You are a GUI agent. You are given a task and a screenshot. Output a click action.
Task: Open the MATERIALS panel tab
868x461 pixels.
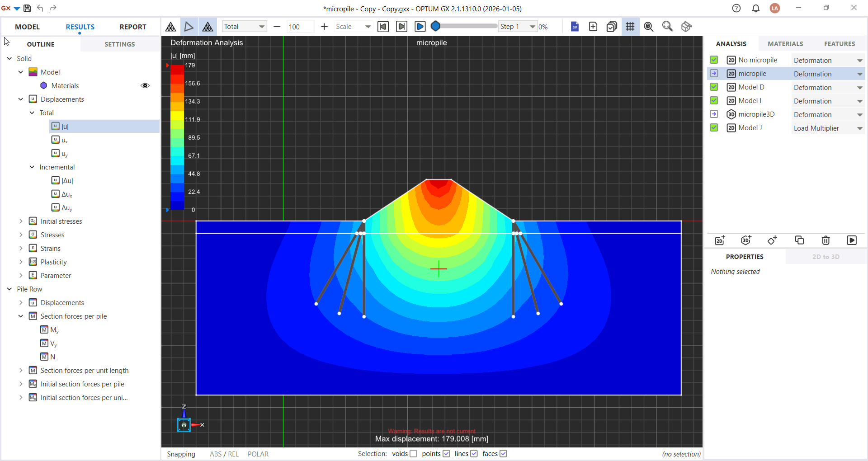point(785,44)
